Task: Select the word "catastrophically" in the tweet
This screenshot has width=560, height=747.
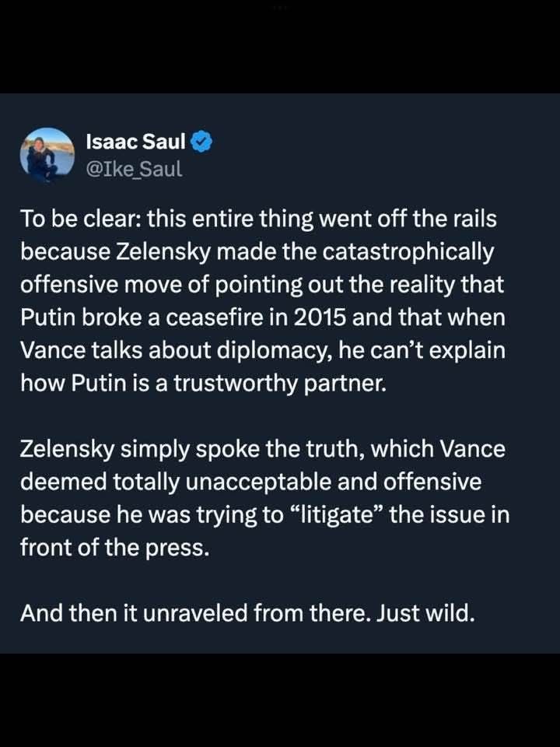Action: click(408, 252)
